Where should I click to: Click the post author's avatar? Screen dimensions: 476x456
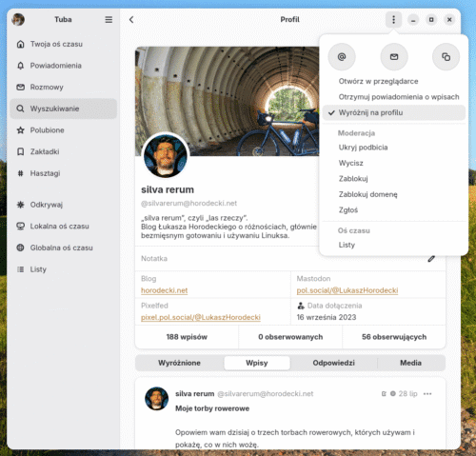156,399
